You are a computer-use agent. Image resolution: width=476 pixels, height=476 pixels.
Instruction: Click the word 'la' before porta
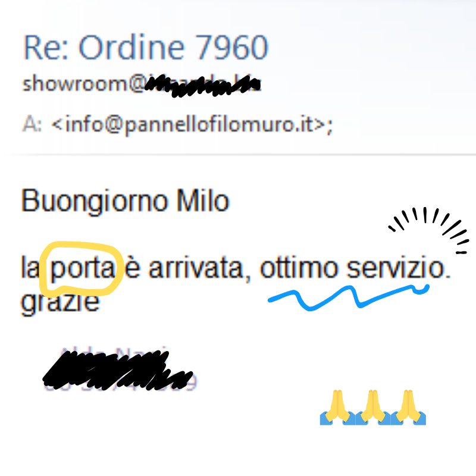(x=30, y=267)
